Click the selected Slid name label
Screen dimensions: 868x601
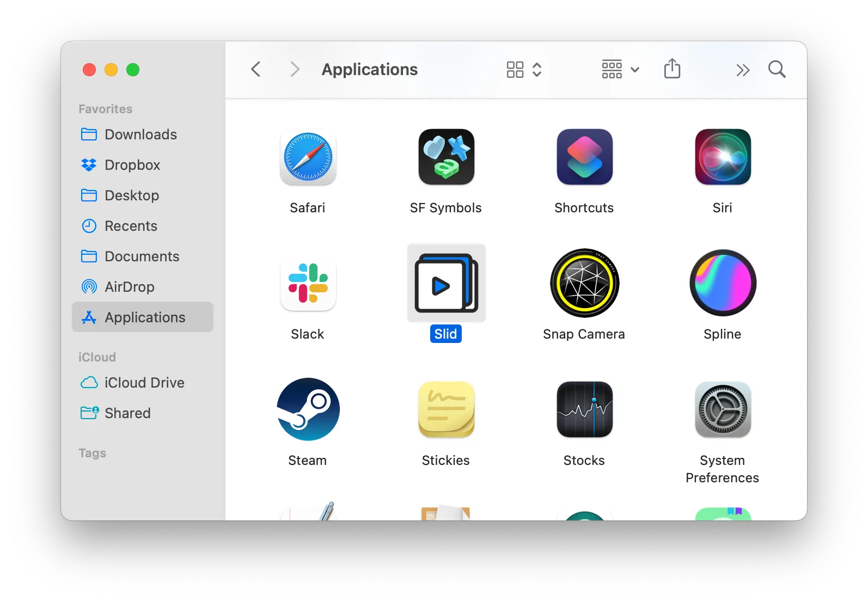446,334
